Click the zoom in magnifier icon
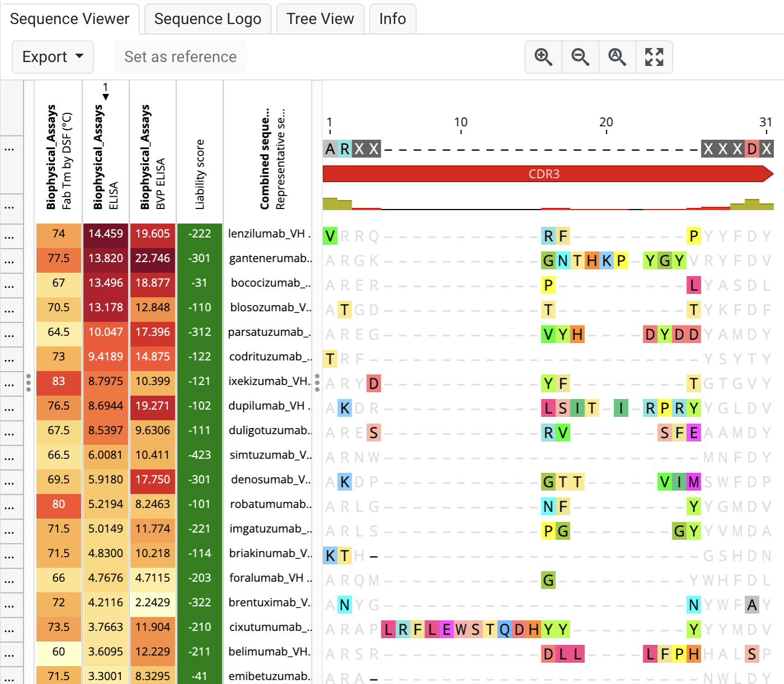Image resolution: width=784 pixels, height=684 pixels. pos(543,57)
